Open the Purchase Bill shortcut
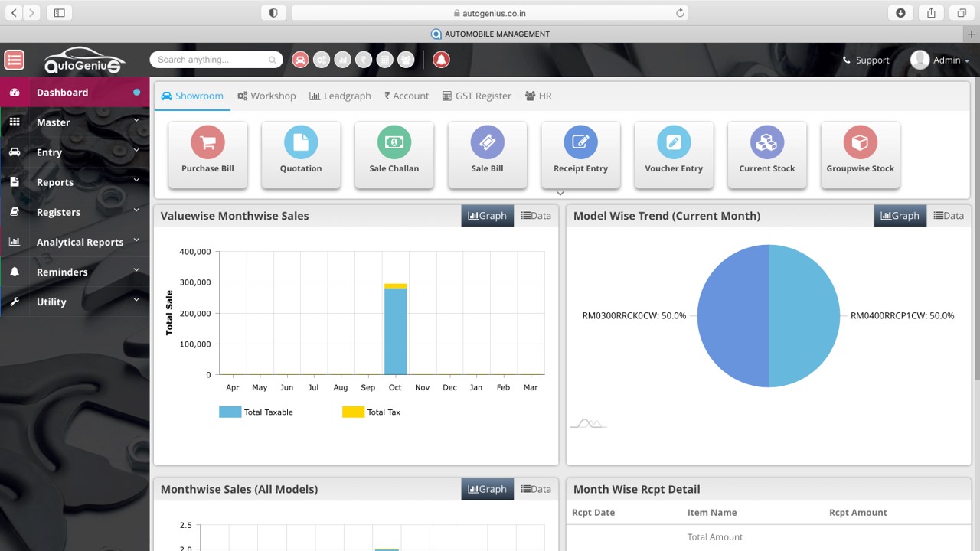Viewport: 980px width, 551px height. click(207, 154)
